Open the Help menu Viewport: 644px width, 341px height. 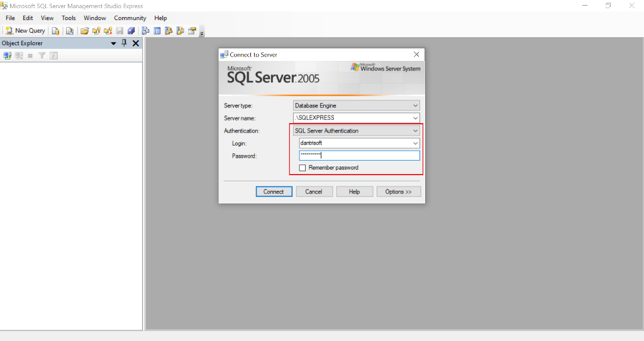[160, 18]
